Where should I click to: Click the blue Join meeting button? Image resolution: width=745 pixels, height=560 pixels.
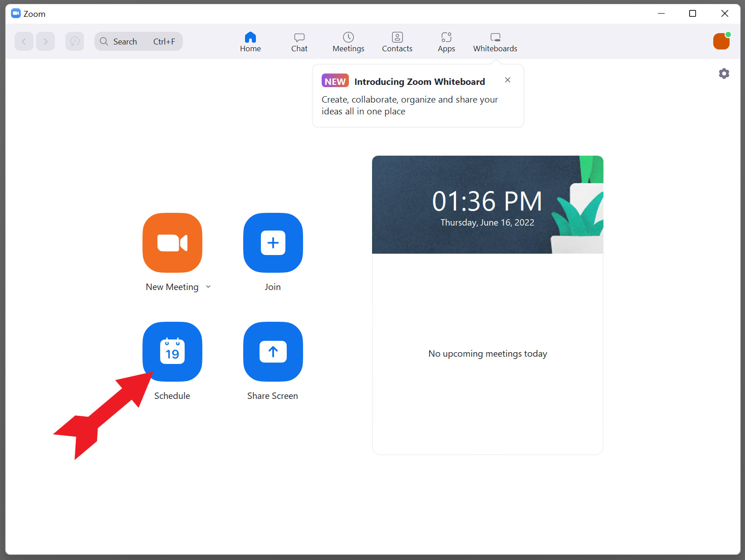(x=273, y=243)
